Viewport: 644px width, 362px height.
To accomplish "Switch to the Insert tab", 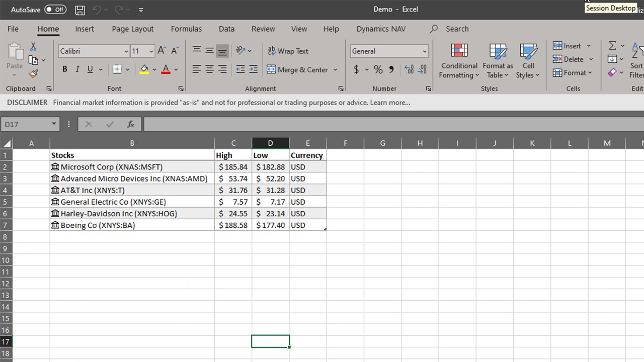I will pos(85,29).
